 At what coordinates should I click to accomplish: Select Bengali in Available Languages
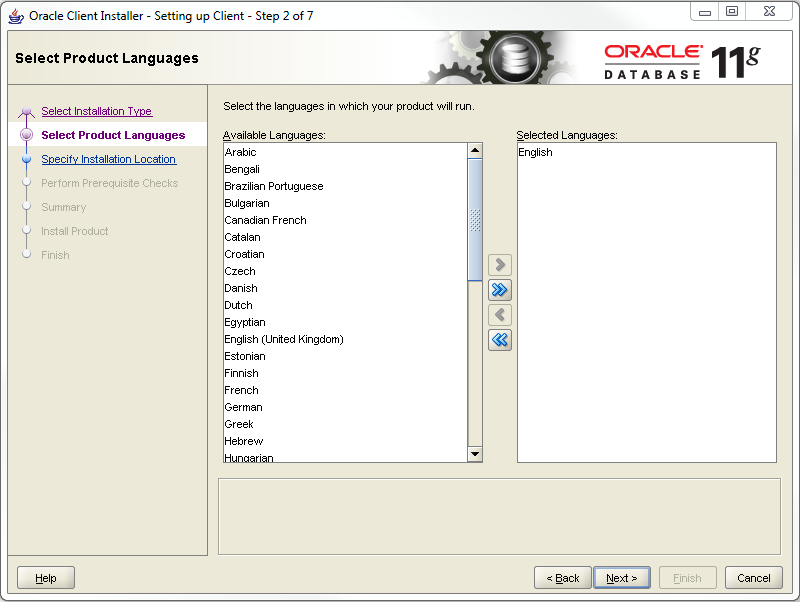coord(345,169)
